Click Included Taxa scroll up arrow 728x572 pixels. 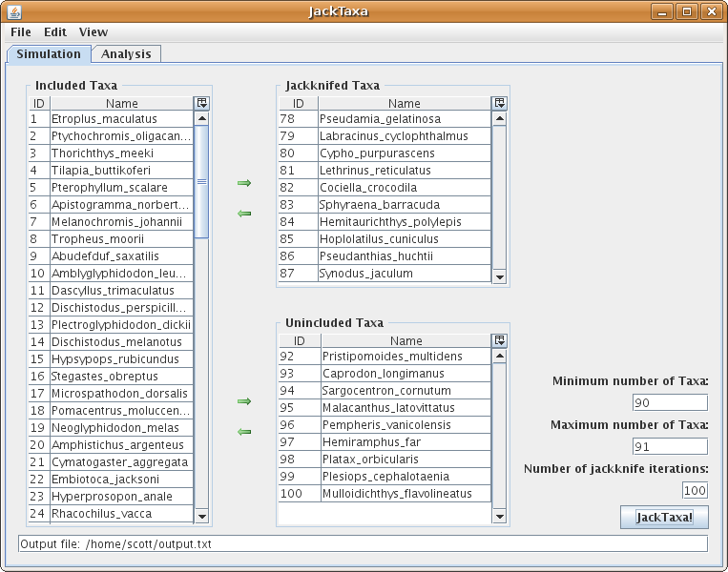(x=201, y=118)
